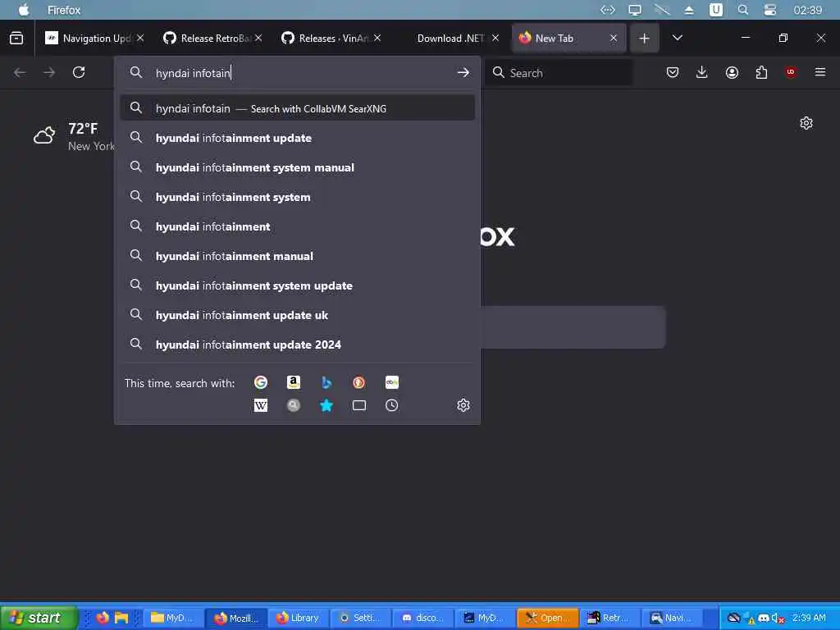
Task: Click the toolbar Search box
Action: (x=559, y=72)
